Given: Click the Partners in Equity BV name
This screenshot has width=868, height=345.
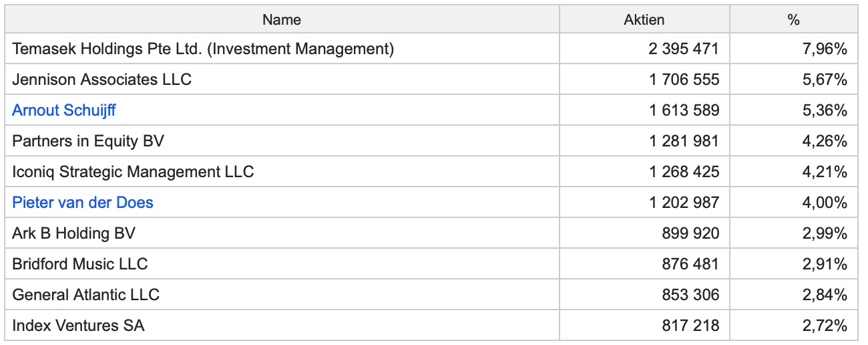Looking at the screenshot, I should point(88,141).
